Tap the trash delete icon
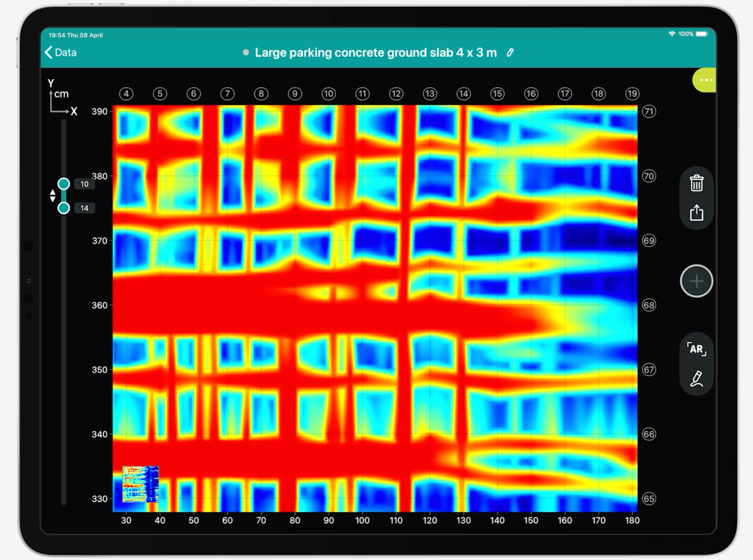 click(696, 183)
